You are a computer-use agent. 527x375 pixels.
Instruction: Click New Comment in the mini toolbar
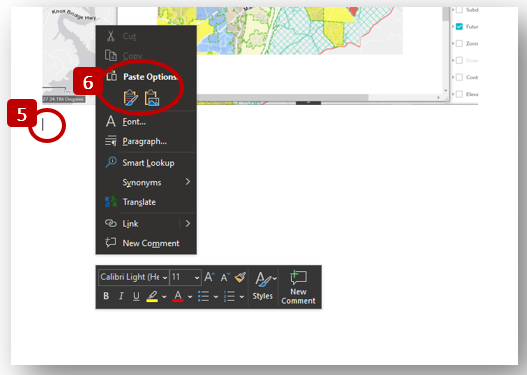[x=298, y=287]
